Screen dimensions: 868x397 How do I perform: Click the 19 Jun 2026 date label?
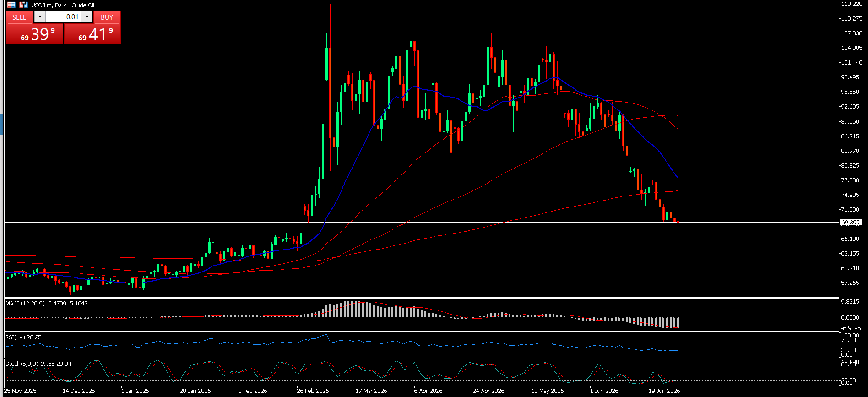(x=664, y=391)
